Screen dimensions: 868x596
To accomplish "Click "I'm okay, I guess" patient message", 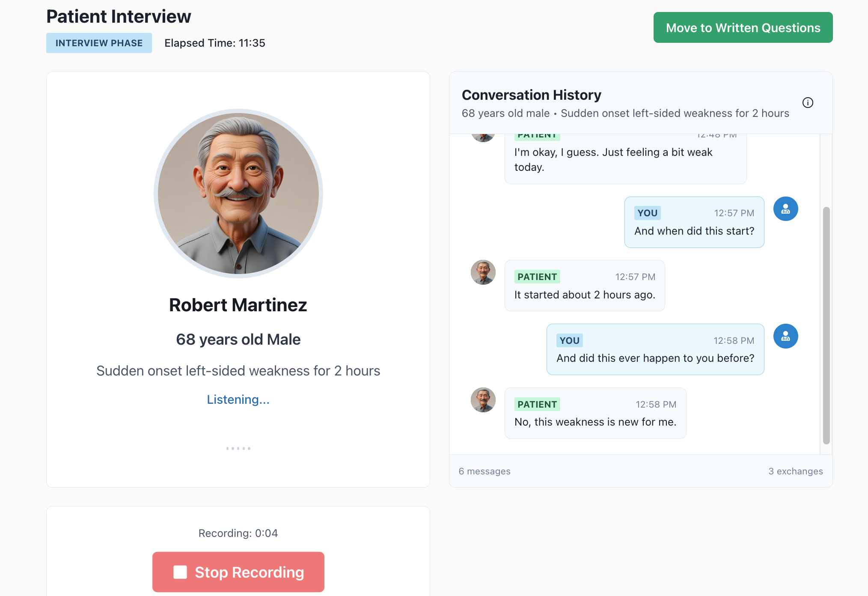I will point(625,159).
